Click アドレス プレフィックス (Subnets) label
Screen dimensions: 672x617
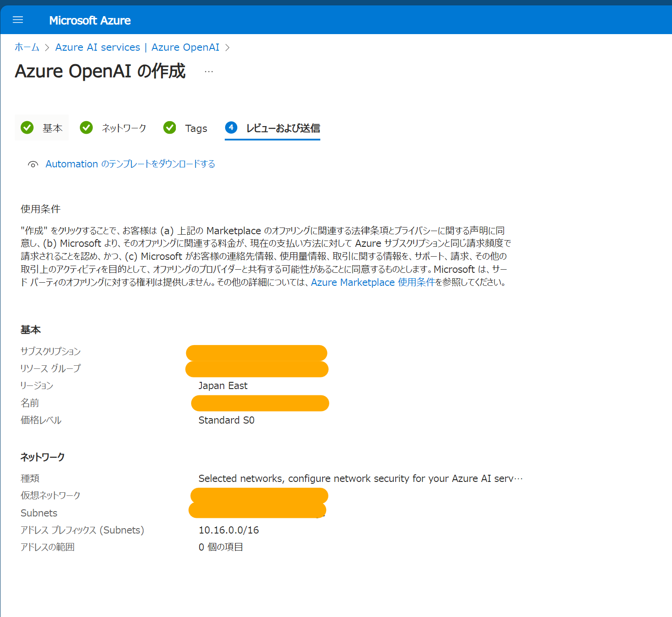point(83,530)
